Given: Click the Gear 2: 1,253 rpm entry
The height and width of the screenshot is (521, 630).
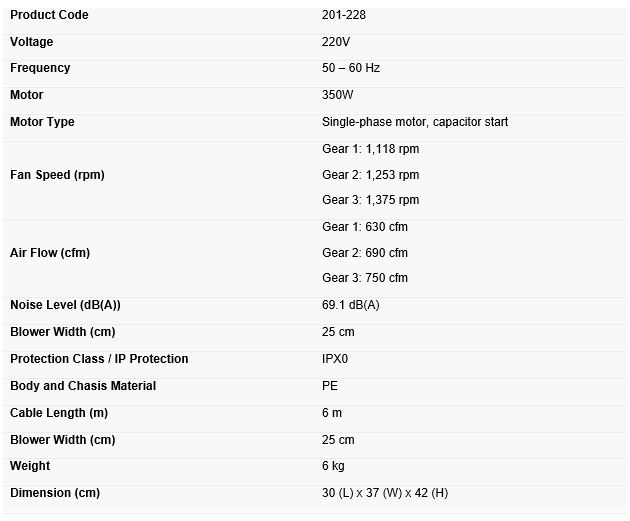Looking at the screenshot, I should coord(370,175).
